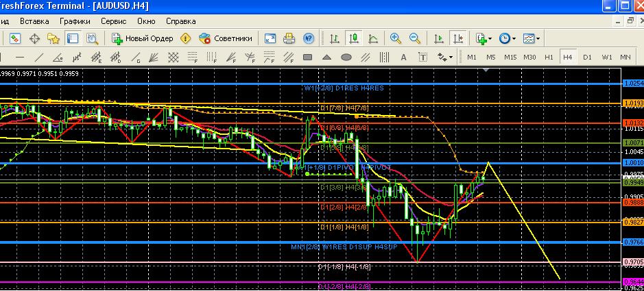Image resolution: width=644 pixels, height=291 pixels.
Task: Select the text A tool
Action: [403, 58]
